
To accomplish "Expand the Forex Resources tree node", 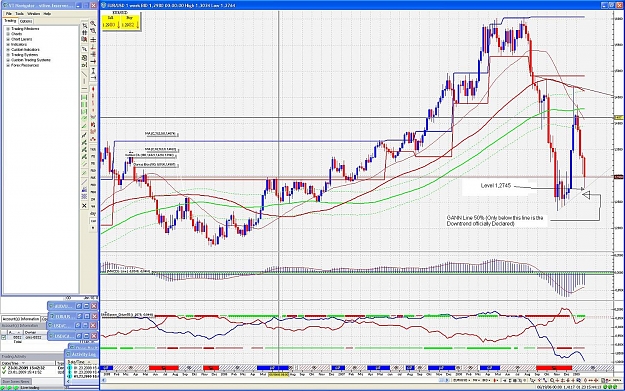I will tap(8, 65).
